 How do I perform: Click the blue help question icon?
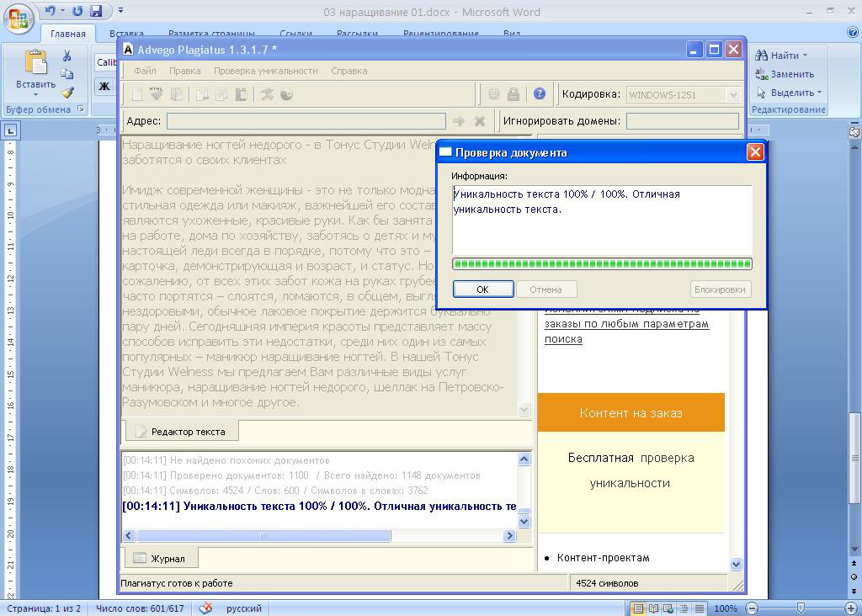[540, 94]
